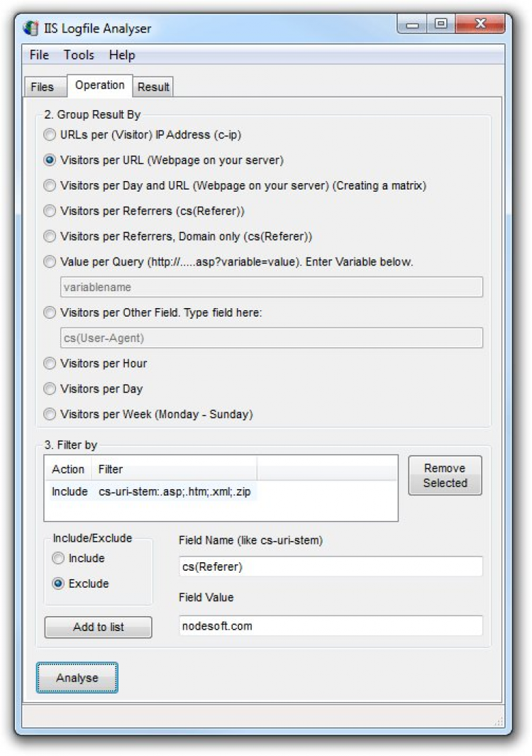The width and height of the screenshot is (532, 756).
Task: Select Visitors per Day and URL option
Action: coord(50,185)
